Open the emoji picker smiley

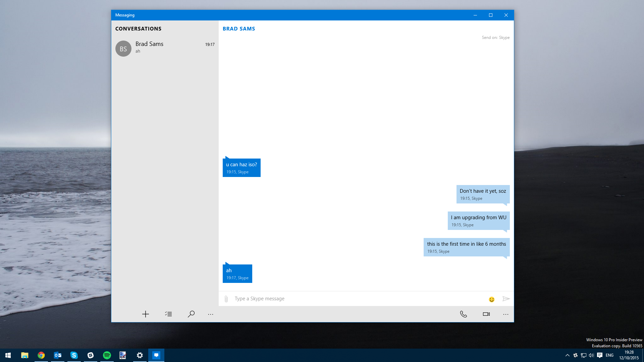coord(492,299)
